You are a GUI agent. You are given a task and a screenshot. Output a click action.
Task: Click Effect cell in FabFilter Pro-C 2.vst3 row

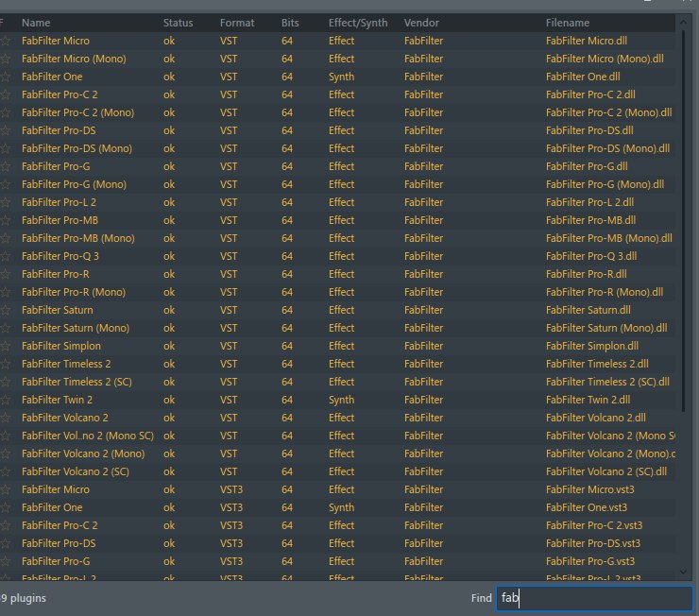342,525
